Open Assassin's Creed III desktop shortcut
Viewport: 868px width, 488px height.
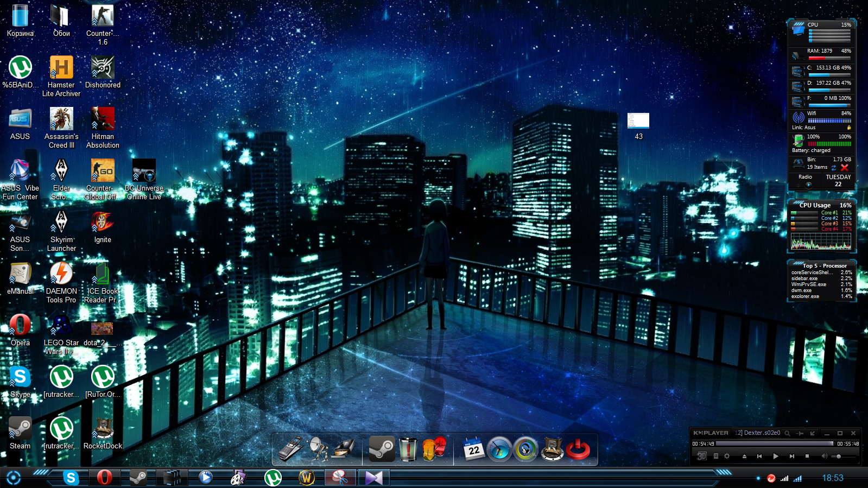[61, 128]
